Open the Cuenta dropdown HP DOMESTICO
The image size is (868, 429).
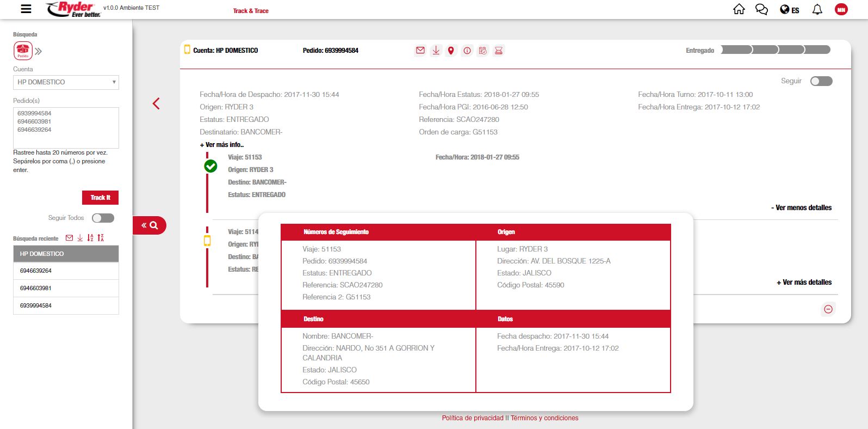66,82
